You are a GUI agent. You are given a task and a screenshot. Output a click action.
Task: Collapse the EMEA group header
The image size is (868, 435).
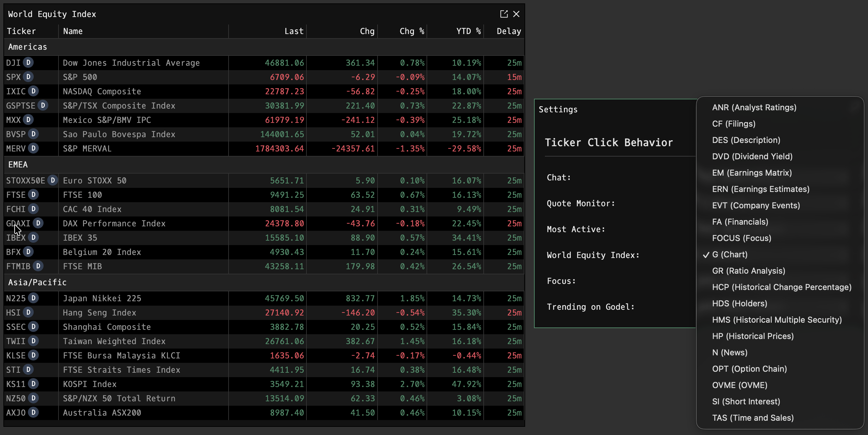[264, 165]
